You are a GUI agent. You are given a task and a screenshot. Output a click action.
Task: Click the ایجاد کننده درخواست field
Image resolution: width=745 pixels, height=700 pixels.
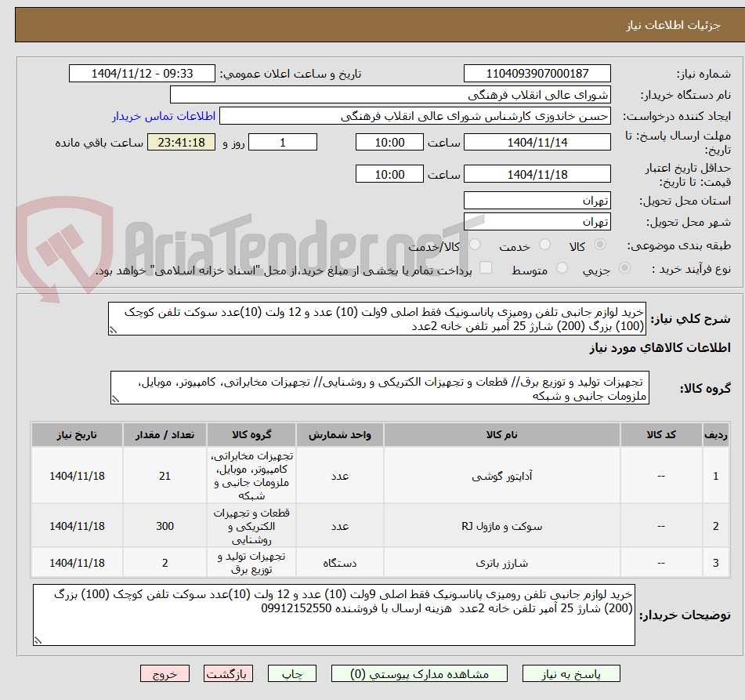coord(414,116)
